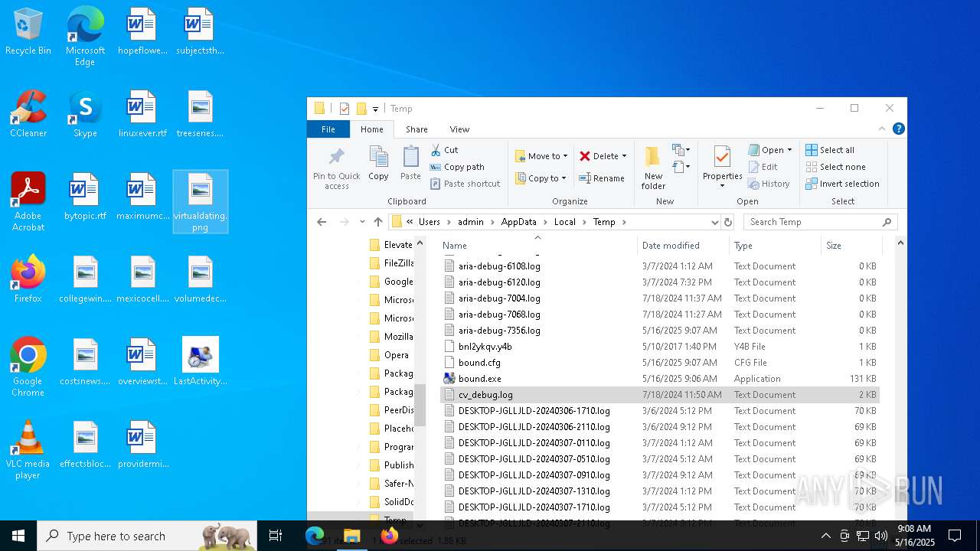Go back with the Back arrow
The image size is (980, 551).
pos(322,222)
